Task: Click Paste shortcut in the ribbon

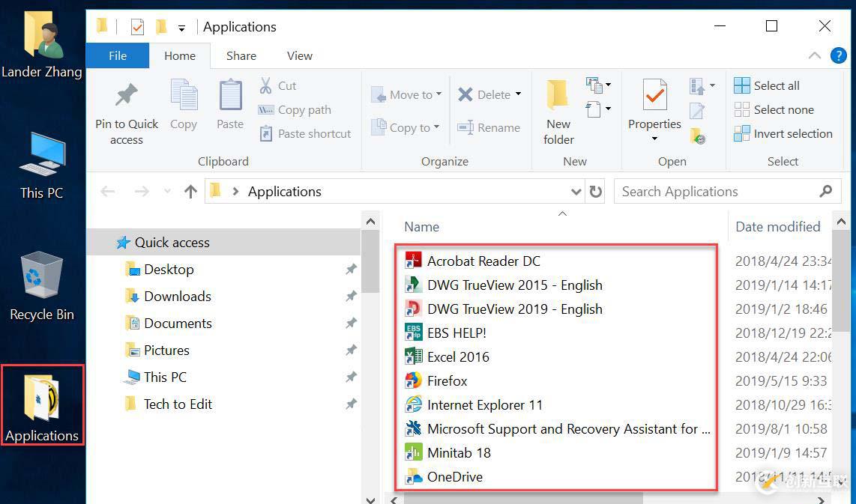Action: 305,133
